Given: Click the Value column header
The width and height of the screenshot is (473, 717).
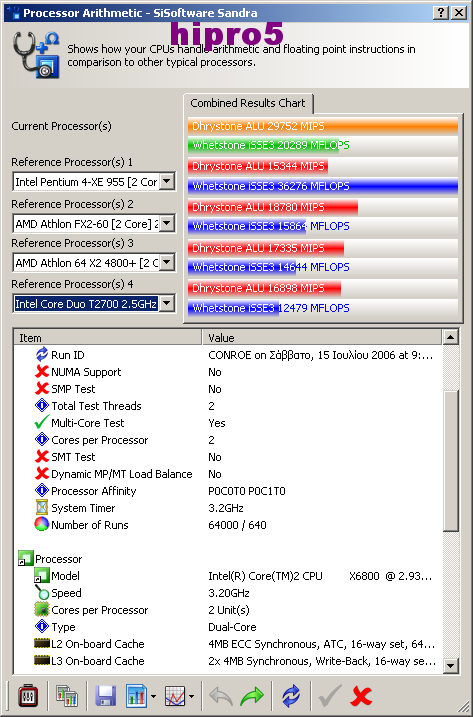Looking at the screenshot, I should (322, 338).
